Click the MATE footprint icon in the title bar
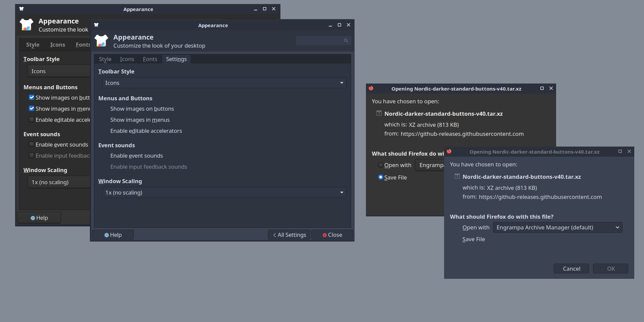Screen dimensions: 644x322 96,25
